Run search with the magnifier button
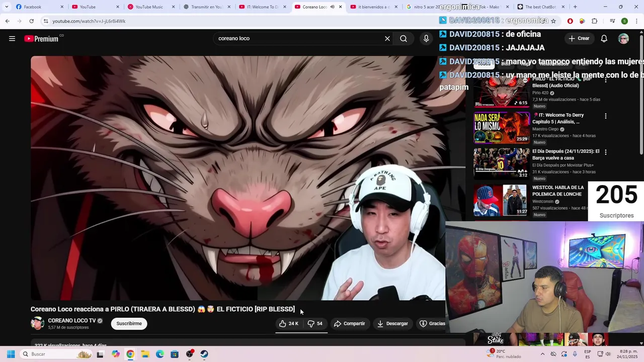Viewport: 644px width, 362px height. (x=404, y=39)
